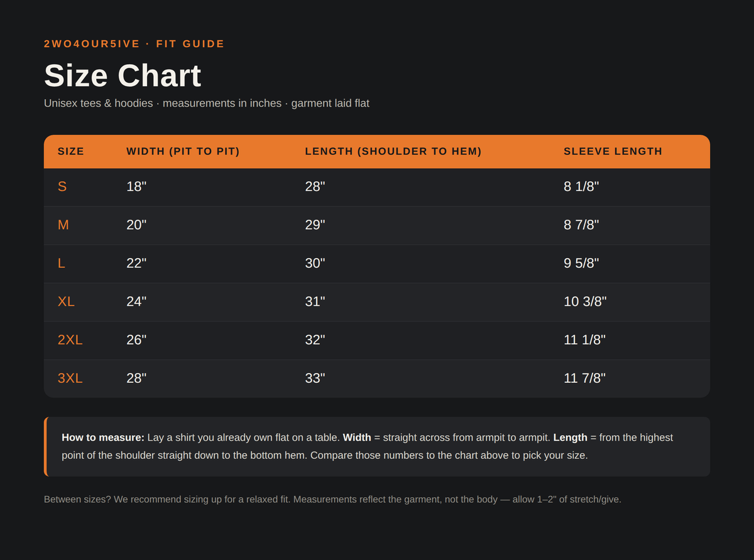754x560 pixels.
Task: Click the 29" length value for size M
Action: pyautogui.click(x=315, y=225)
